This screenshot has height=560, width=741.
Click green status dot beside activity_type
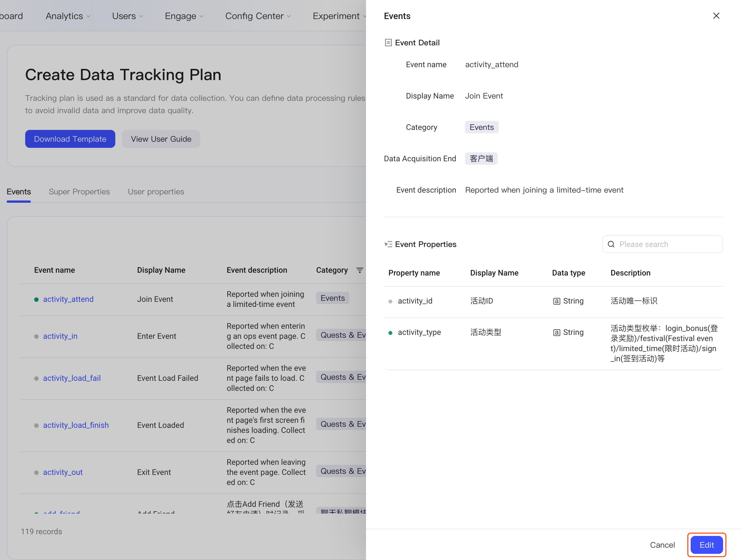coord(390,333)
